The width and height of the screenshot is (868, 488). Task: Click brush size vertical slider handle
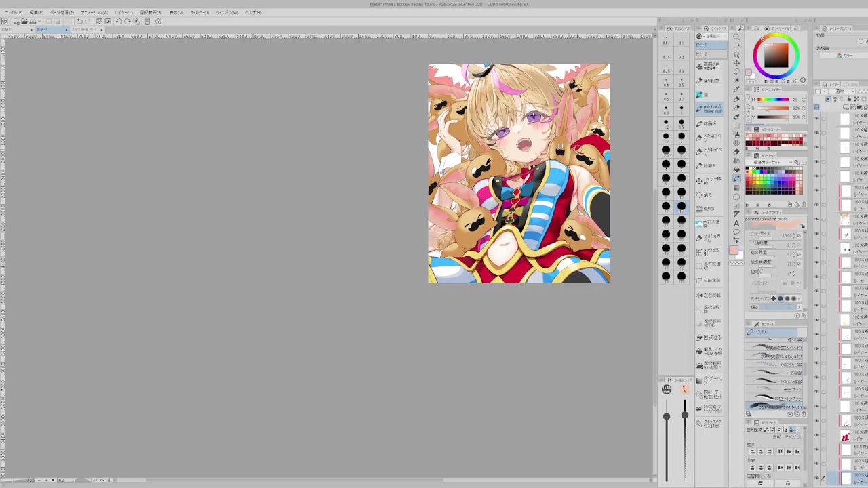(667, 416)
